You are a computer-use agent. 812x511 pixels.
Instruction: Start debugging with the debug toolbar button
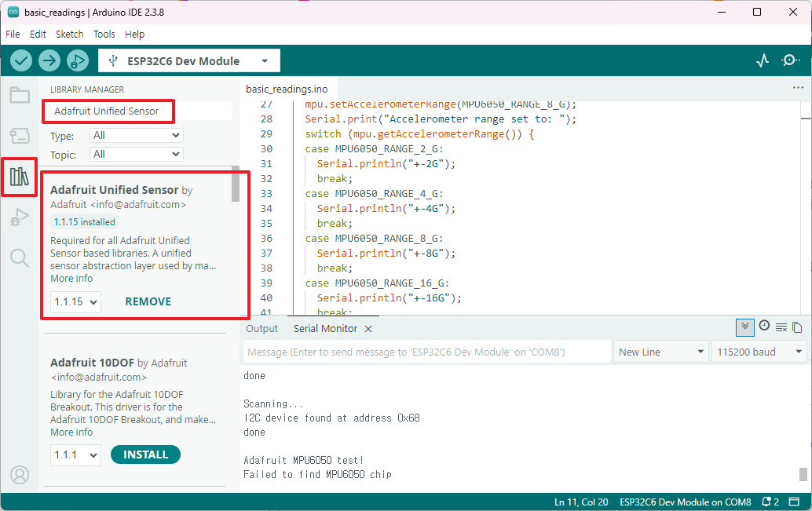77,60
